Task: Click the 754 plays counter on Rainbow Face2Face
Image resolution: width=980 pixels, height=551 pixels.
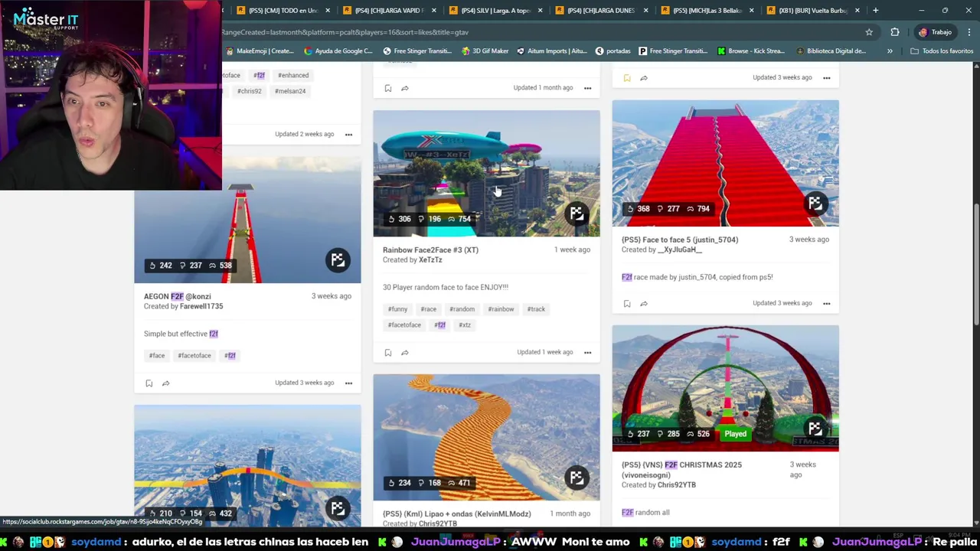Action: click(x=459, y=219)
